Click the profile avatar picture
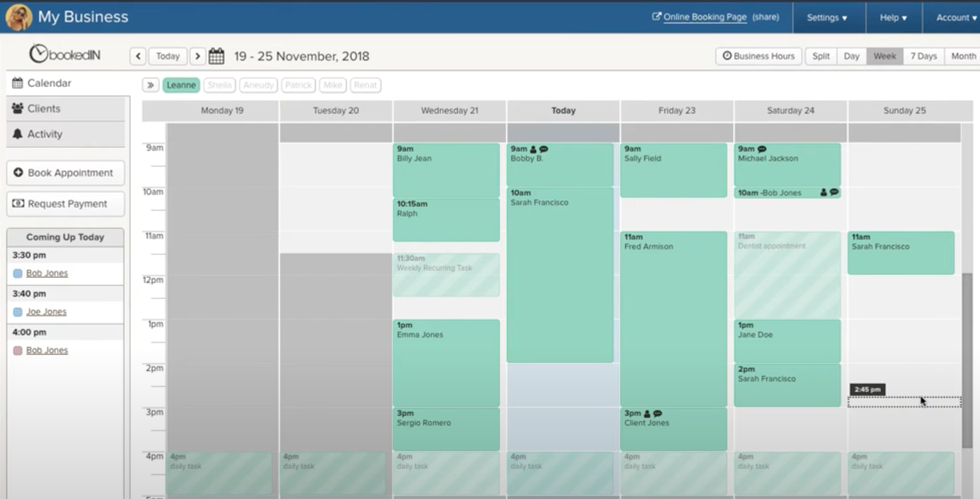This screenshot has height=499, width=980. click(18, 17)
